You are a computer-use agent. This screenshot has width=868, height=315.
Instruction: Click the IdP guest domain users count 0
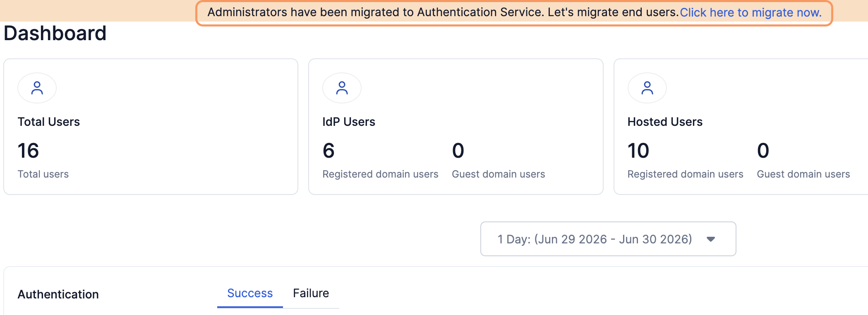point(458,150)
